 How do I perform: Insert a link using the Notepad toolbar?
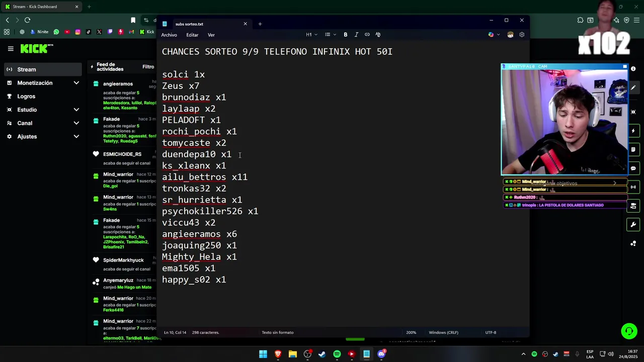[367, 35]
